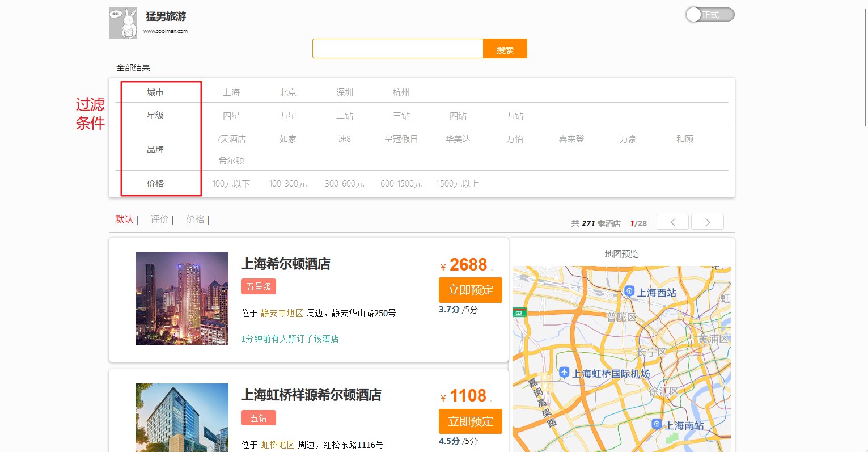The image size is (868, 452).
Task: Click the 上海西站 station marker on the map
Action: pos(629,291)
